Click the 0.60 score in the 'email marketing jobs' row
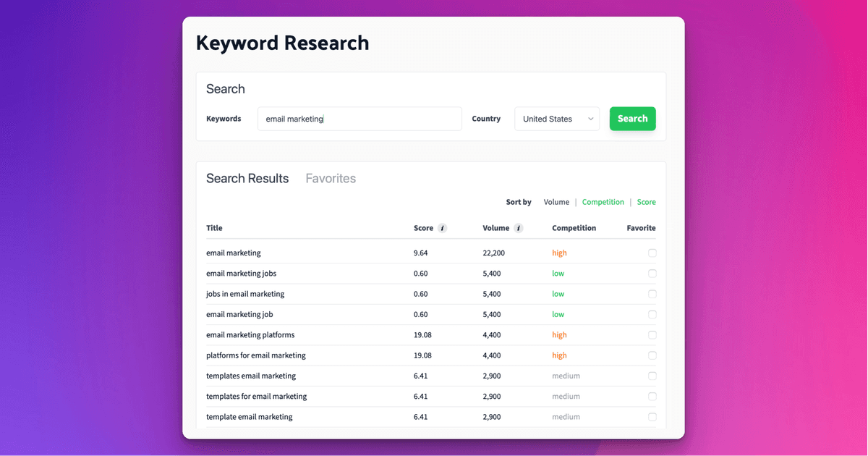 tap(421, 274)
